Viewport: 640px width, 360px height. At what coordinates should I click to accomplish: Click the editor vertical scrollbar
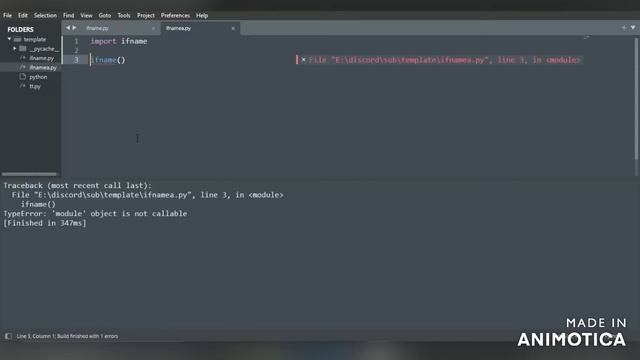636,98
